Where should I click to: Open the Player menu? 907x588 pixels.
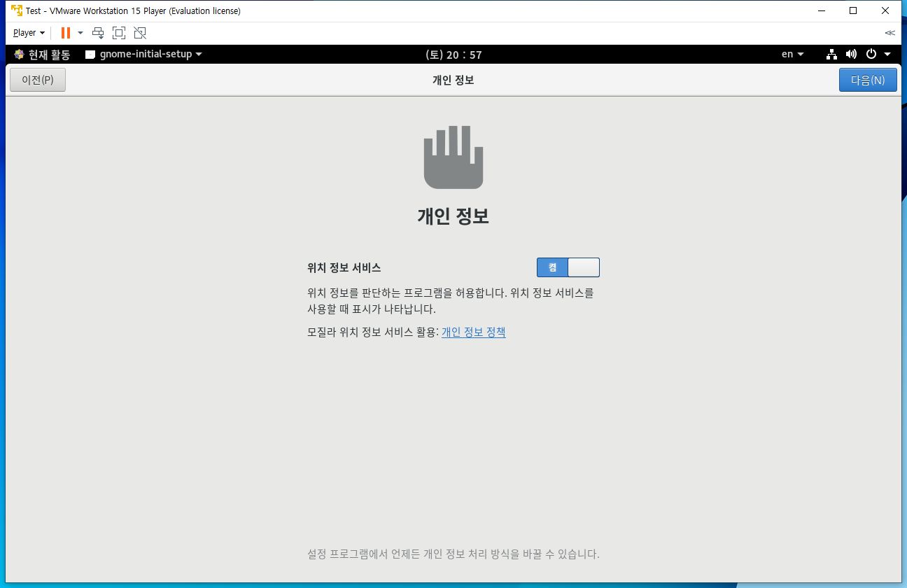[29, 33]
